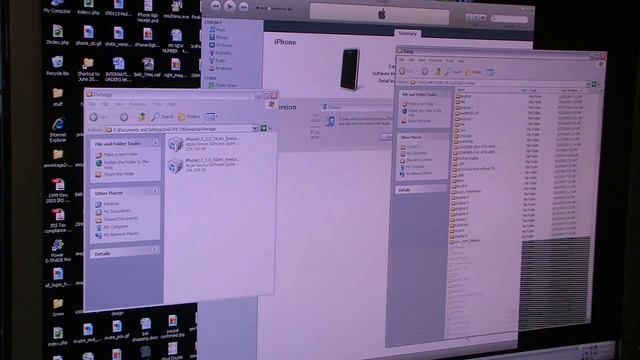Open iTunes Store in iTunes sidebar
Viewport: 640px width, 360px height.
point(223,85)
